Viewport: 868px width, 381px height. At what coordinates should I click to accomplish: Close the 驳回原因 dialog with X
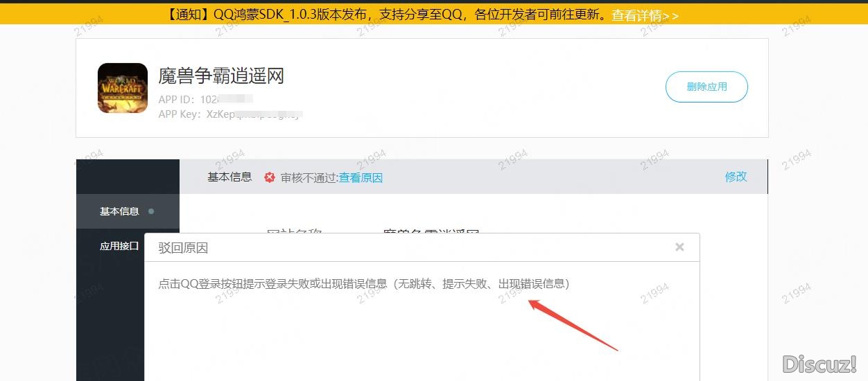(x=679, y=247)
